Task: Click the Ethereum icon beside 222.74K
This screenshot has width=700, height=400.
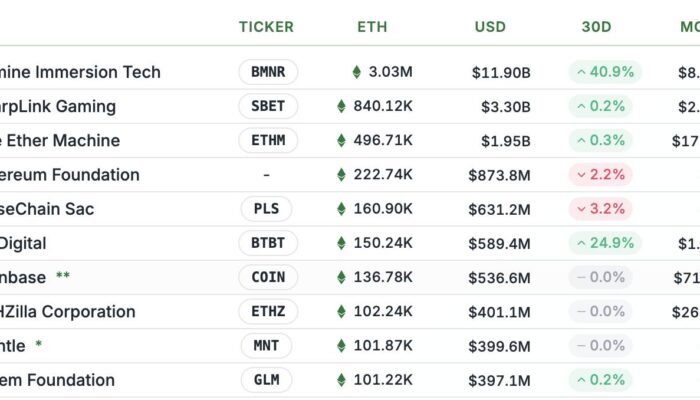Action: (x=341, y=175)
